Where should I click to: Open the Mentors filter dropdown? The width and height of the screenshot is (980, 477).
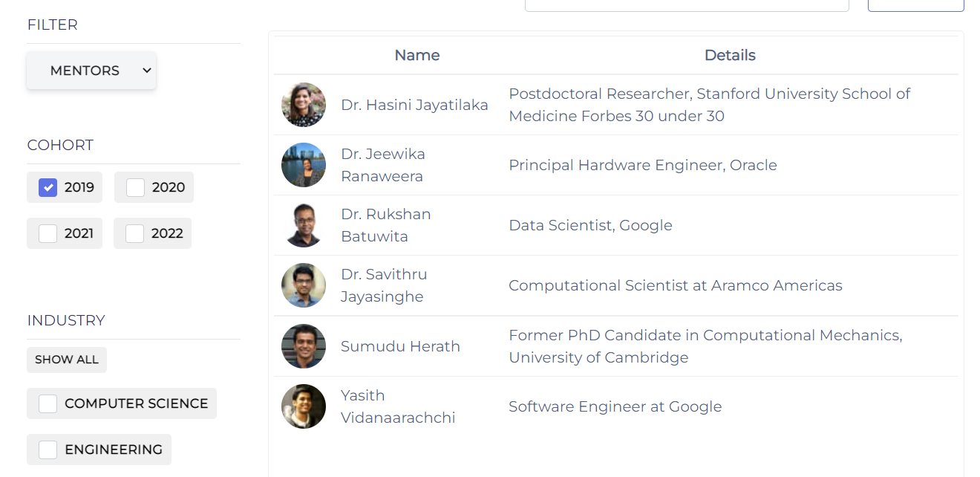point(91,71)
